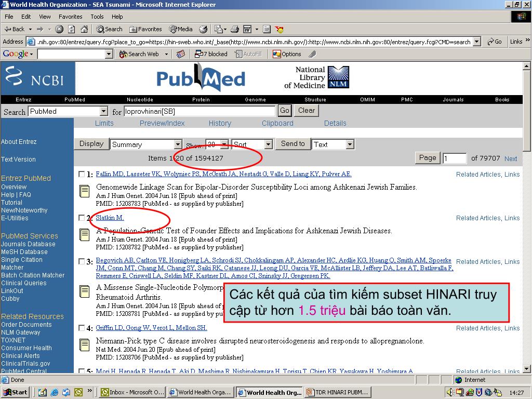
Task: Click the Forward arrow in the toolbar
Action: pos(40,29)
